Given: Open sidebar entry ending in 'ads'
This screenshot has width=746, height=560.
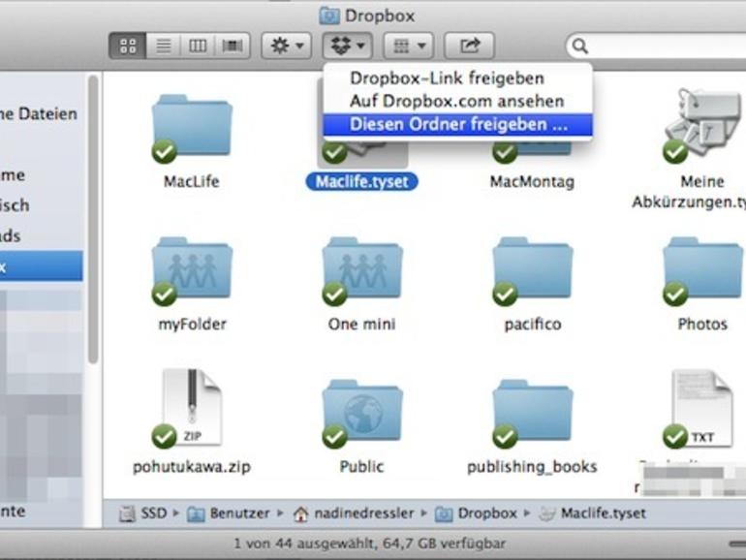Looking at the screenshot, I should click(11, 236).
